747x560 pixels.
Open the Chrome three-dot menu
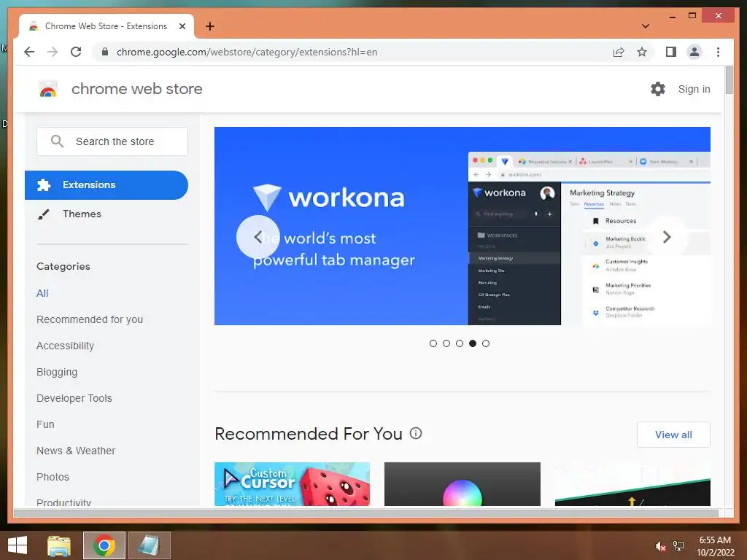pyautogui.click(x=718, y=52)
